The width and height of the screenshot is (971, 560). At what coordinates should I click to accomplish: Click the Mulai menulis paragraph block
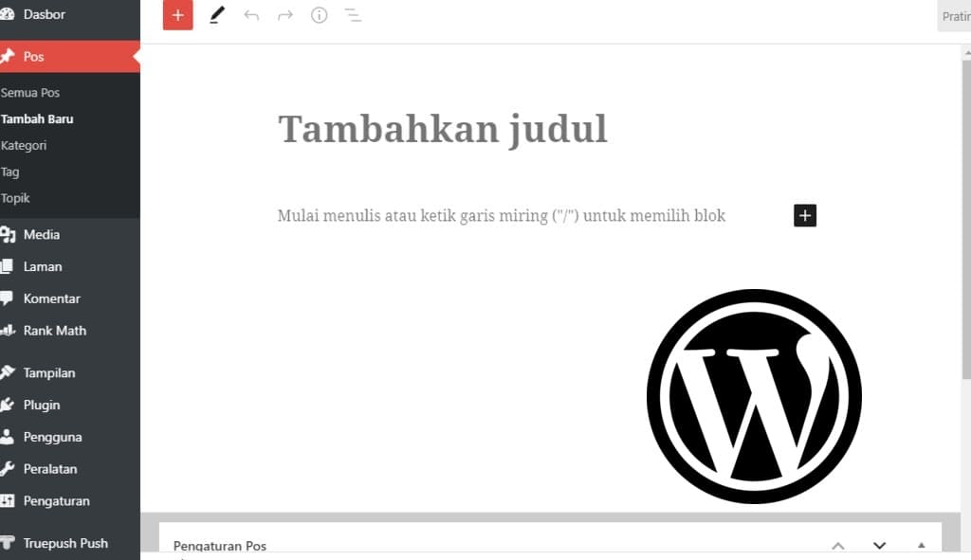[x=501, y=215]
